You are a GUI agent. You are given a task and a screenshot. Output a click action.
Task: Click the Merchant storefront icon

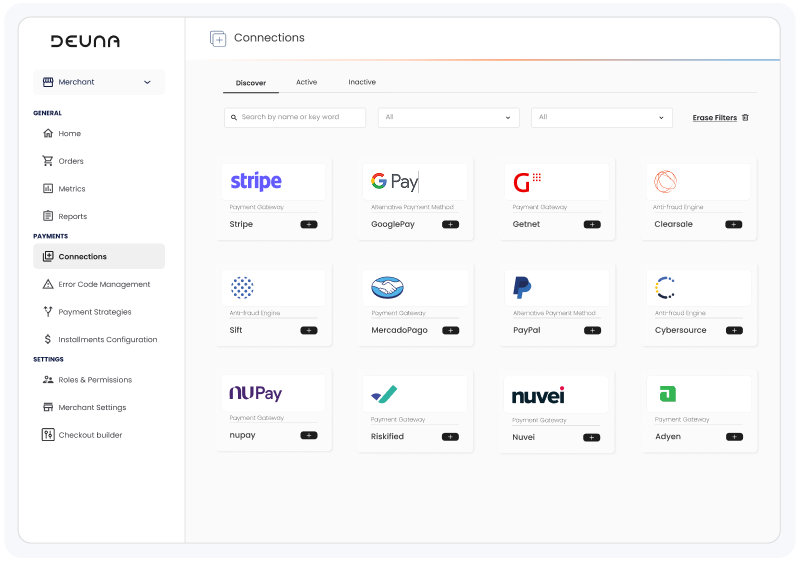click(48, 82)
